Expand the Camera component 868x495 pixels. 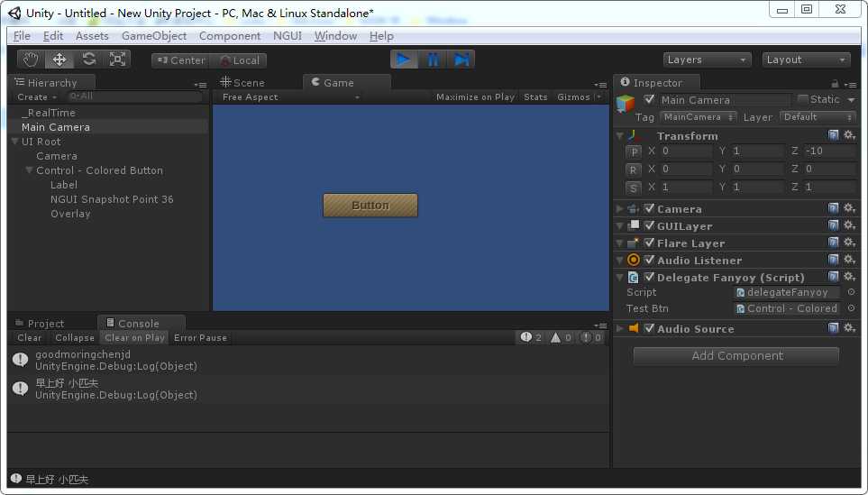(x=620, y=209)
